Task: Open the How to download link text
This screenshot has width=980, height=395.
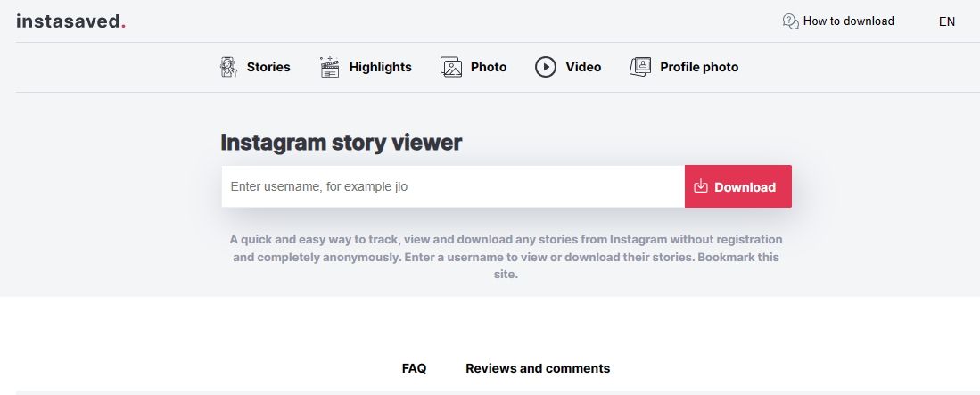Action: pos(849,21)
